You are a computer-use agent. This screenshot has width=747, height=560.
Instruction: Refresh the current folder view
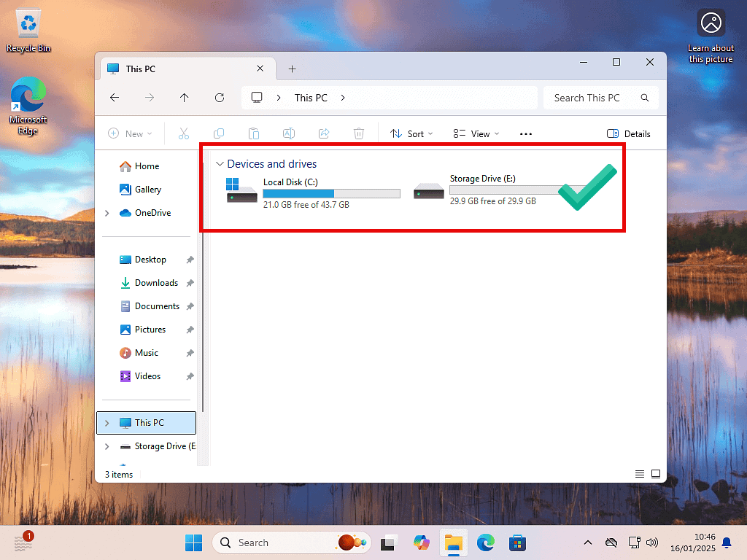pyautogui.click(x=219, y=97)
